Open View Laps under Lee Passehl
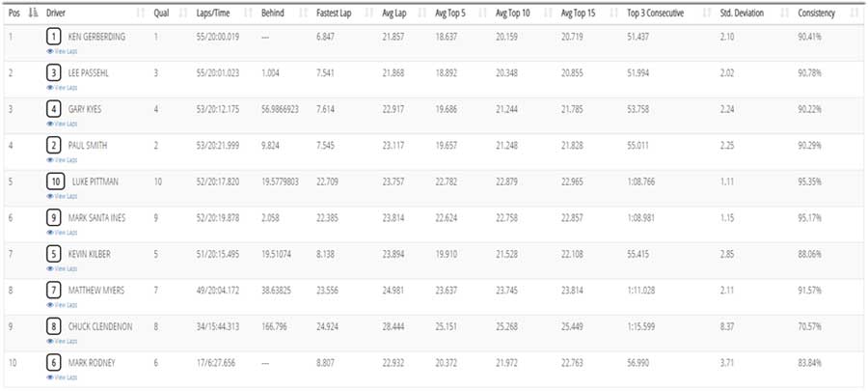The image size is (868, 391). tap(62, 88)
